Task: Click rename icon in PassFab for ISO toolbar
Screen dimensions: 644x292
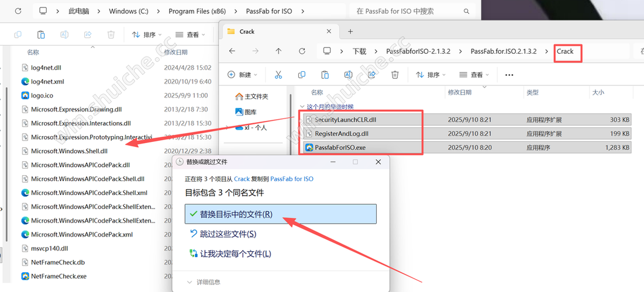Action: [64, 35]
